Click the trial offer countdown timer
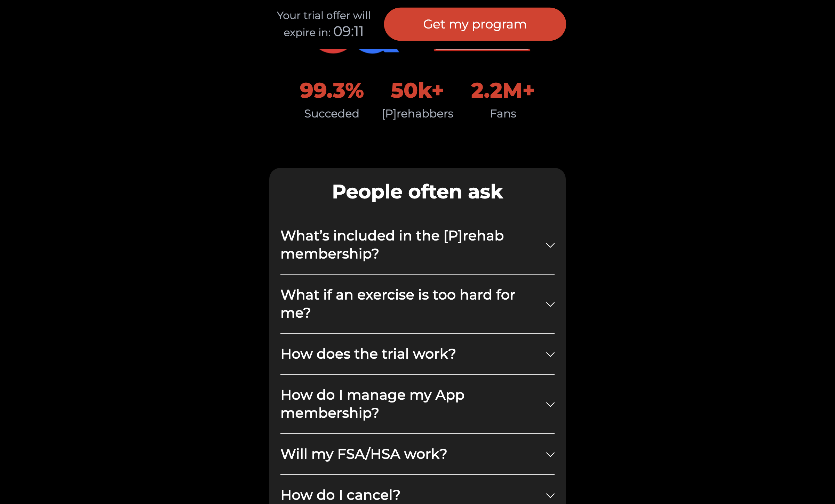835x504 pixels. coord(348,32)
